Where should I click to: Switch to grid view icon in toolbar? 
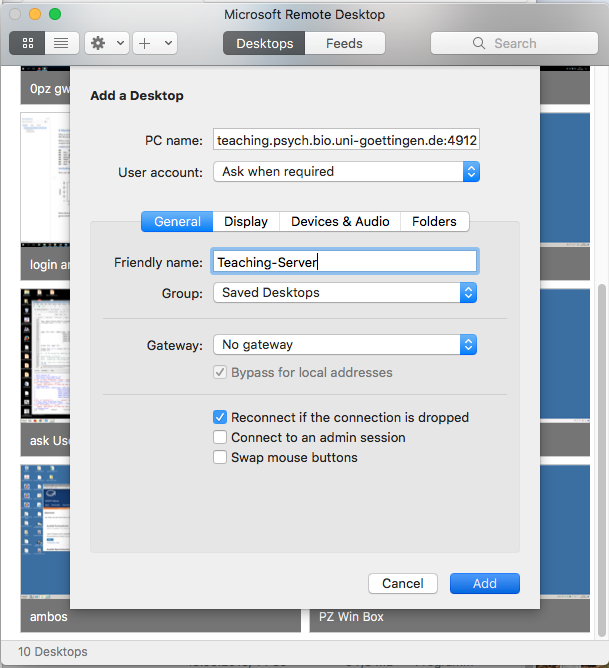coord(27,43)
